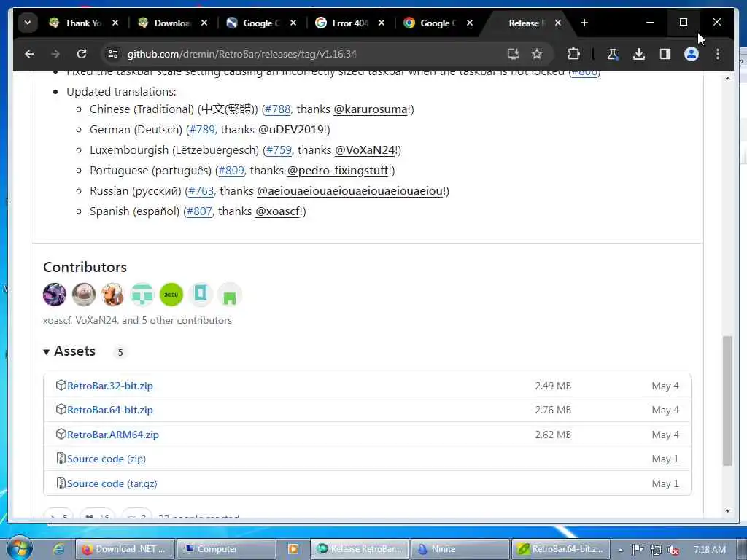Bookmark this page with the star icon
747x560 pixels.
[537, 54]
